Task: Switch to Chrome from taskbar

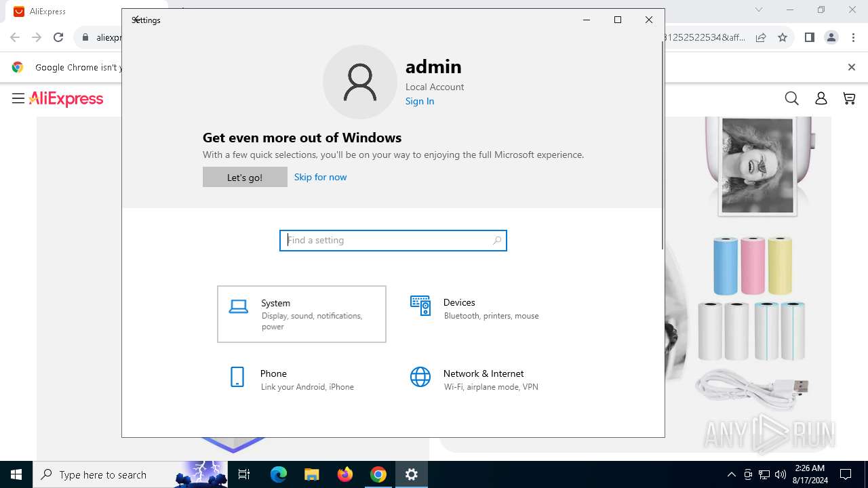Action: (378, 474)
